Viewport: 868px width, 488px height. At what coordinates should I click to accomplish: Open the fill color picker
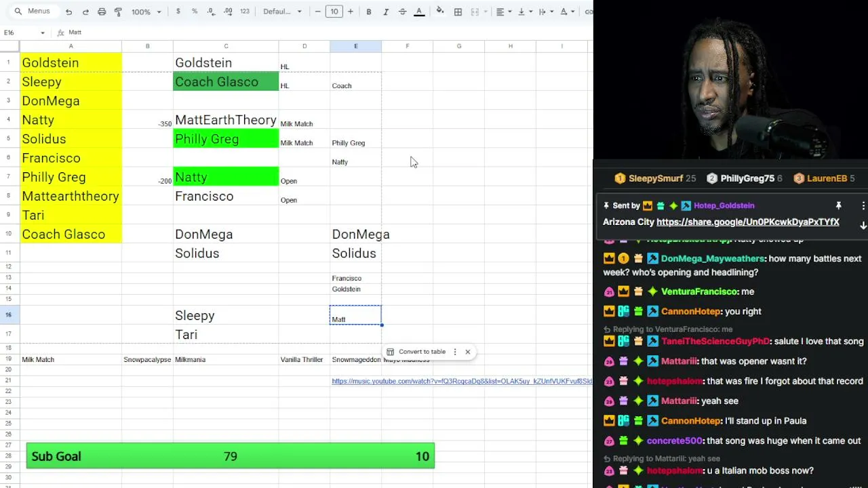440,12
